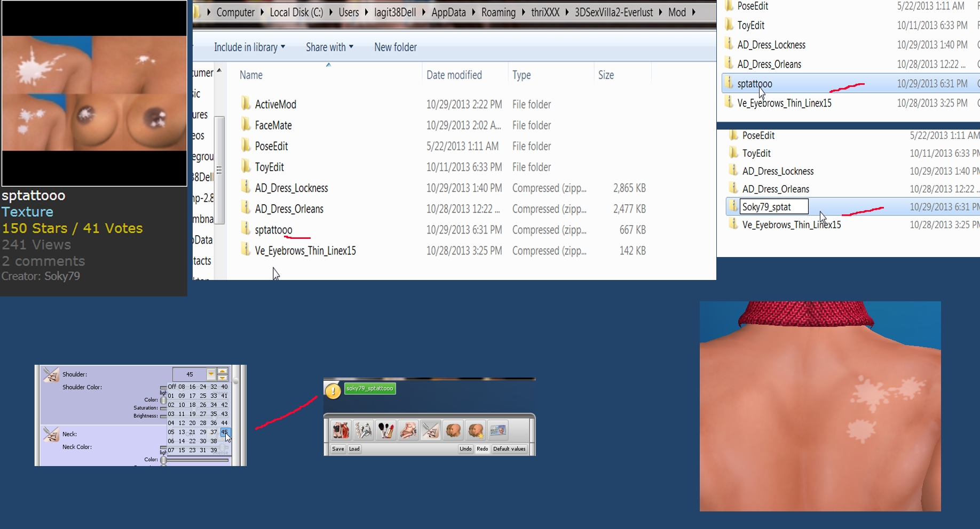Click AD_Dress_Lockness name in top-right list

click(771, 45)
